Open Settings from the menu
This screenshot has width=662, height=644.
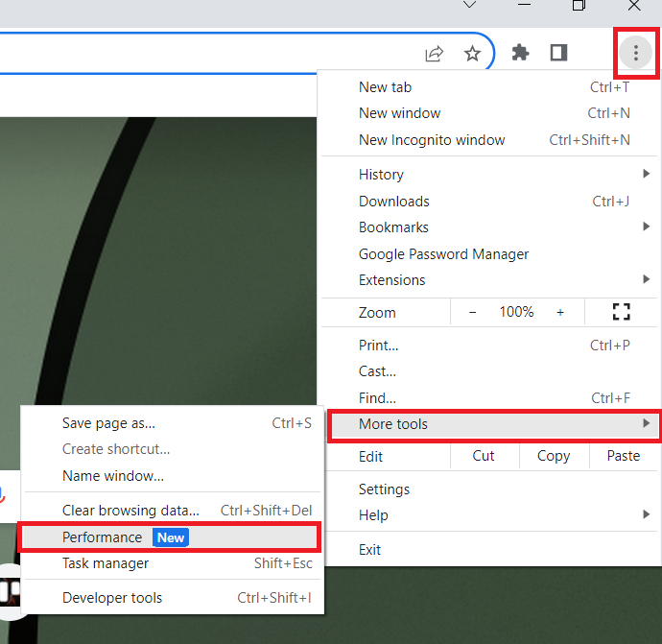[x=489, y=489]
